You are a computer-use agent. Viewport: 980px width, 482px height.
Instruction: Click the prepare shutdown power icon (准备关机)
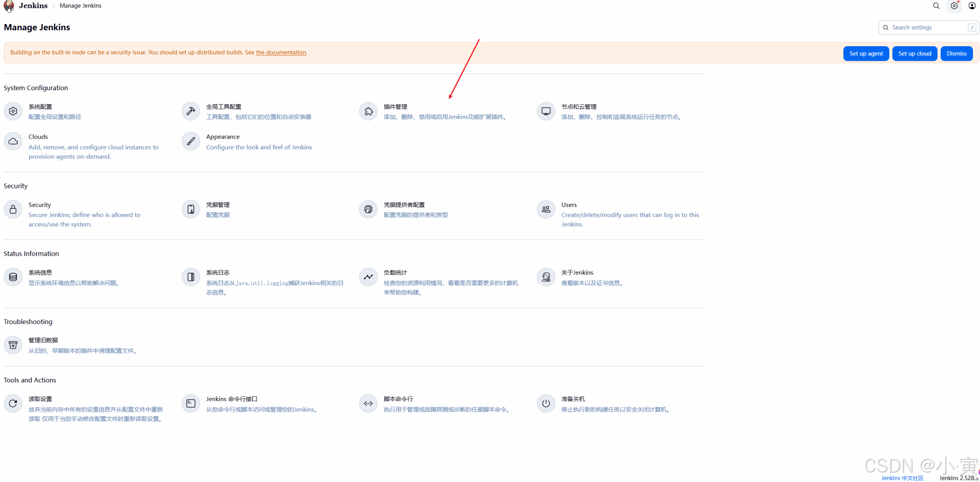[546, 403]
